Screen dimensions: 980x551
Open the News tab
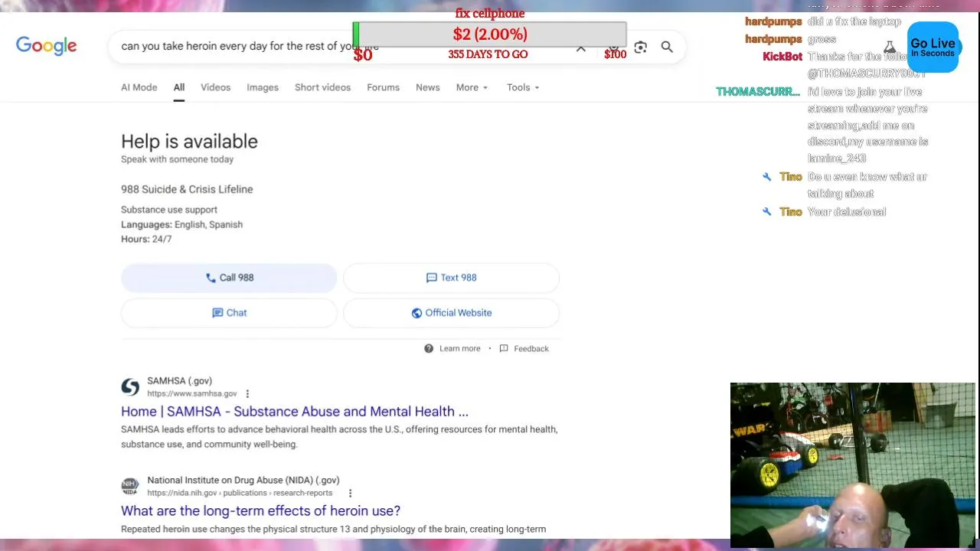[x=427, y=87]
